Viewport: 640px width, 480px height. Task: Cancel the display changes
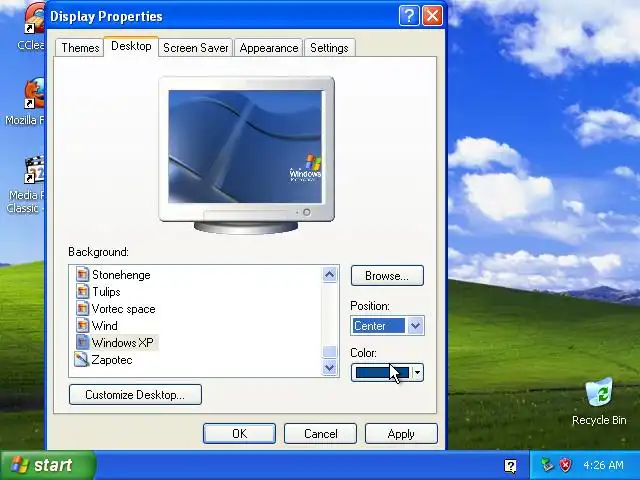point(320,433)
